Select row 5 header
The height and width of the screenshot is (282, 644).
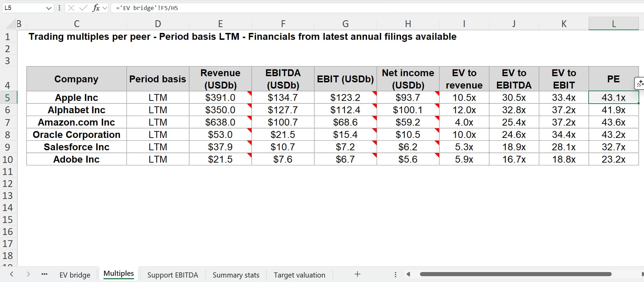8,98
